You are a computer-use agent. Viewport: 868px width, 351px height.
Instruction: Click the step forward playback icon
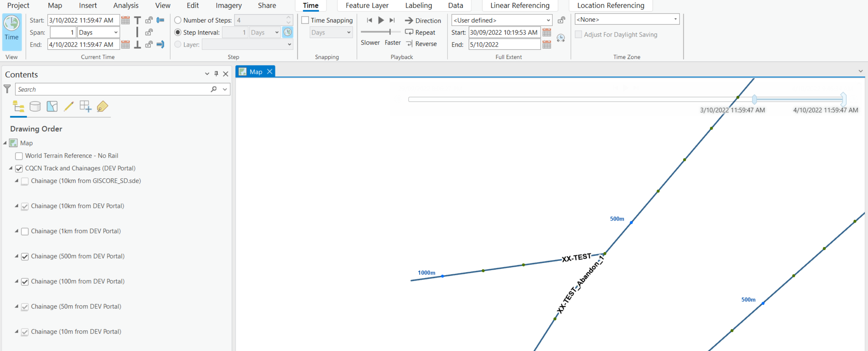coord(392,20)
